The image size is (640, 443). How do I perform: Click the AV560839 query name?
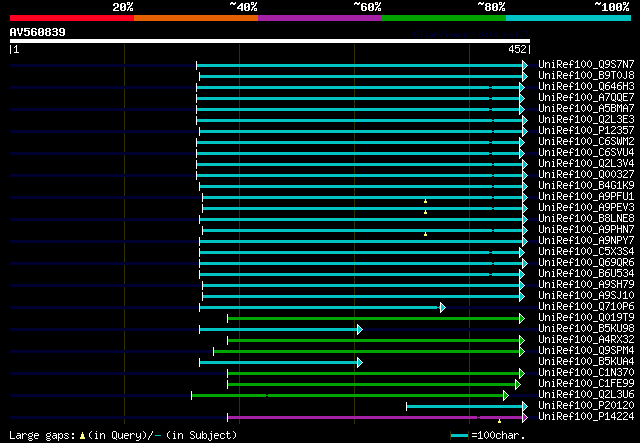click(x=38, y=32)
